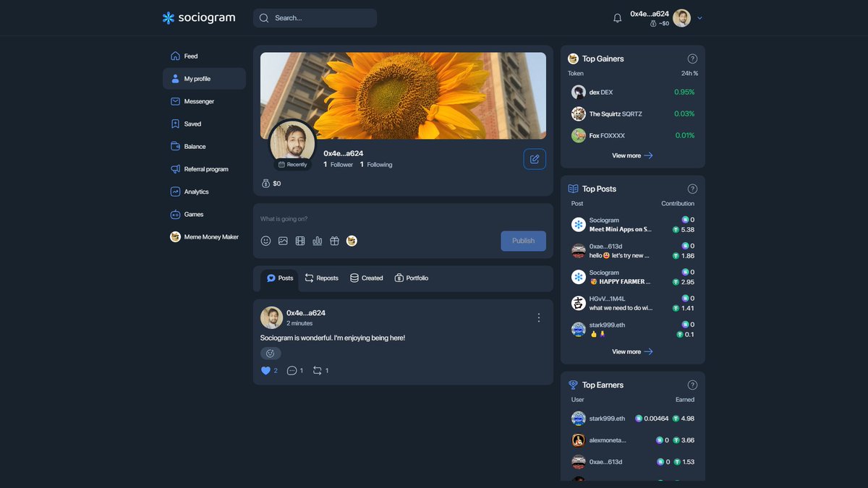Focus the Search field
Viewport: 868px width, 488px height.
(315, 18)
